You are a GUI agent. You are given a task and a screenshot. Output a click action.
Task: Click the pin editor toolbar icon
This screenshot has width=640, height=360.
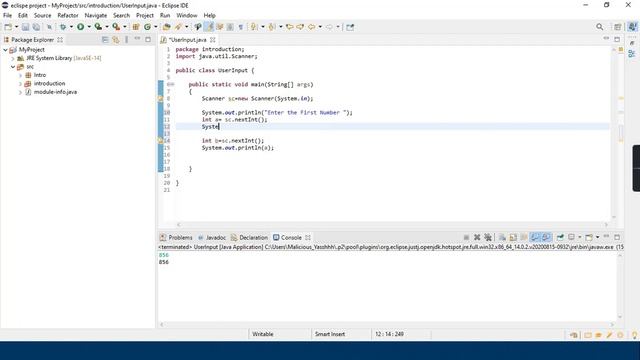click(350, 27)
